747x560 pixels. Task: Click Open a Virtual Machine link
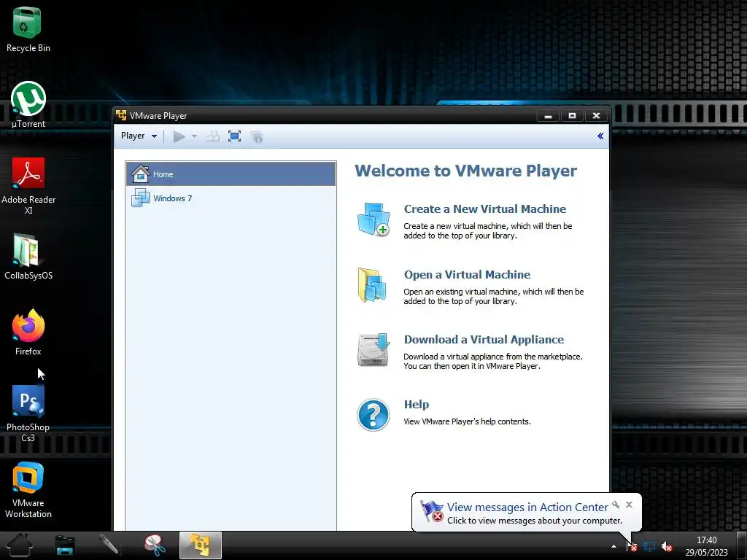click(467, 275)
